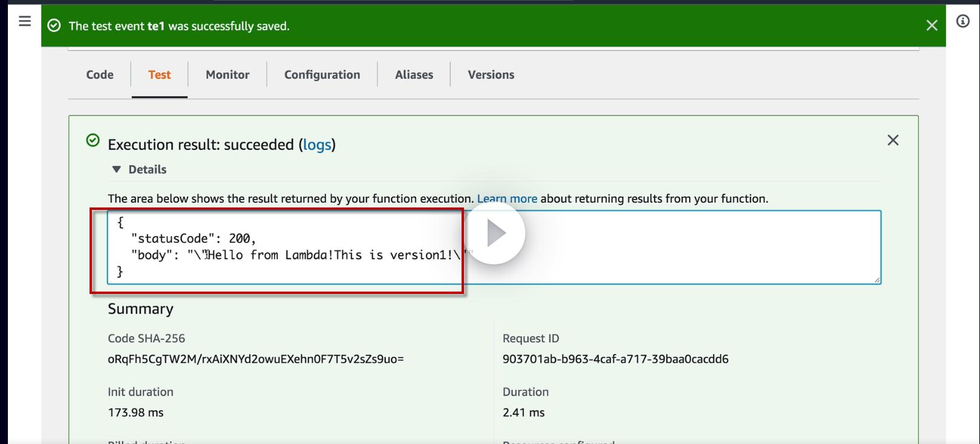Click the Request ID label

coord(531,339)
